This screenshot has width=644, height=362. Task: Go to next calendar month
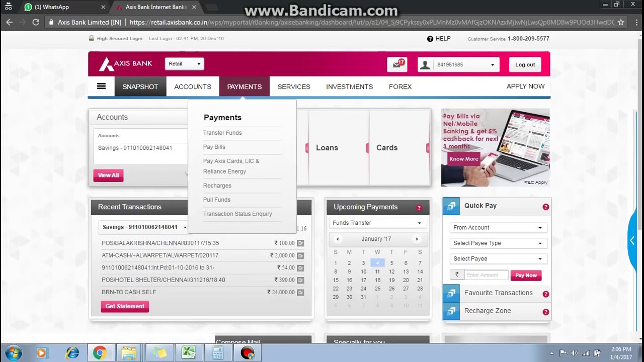pyautogui.click(x=417, y=239)
